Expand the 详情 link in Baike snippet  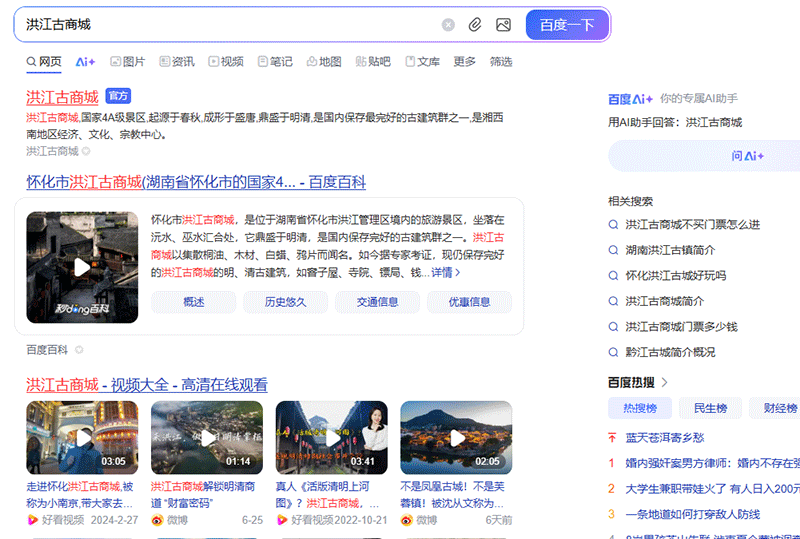tap(446, 272)
